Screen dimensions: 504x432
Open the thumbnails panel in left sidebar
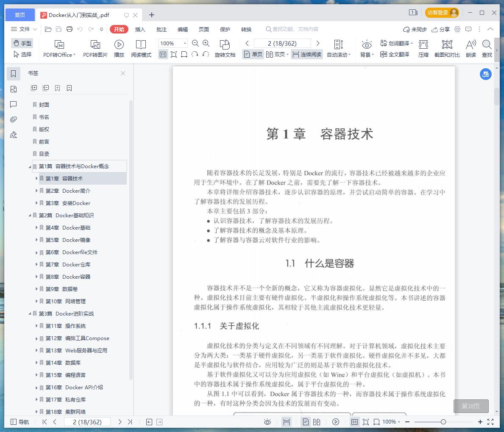[x=14, y=89]
